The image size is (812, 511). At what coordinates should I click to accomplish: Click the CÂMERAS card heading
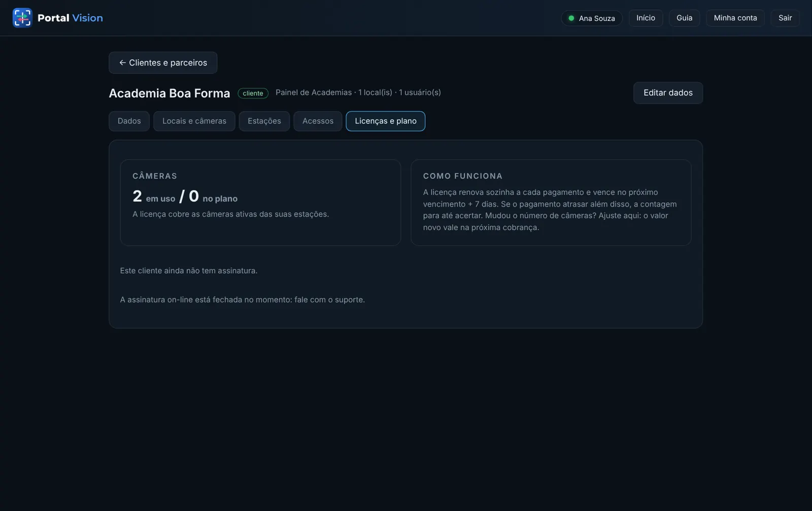pyautogui.click(x=155, y=176)
